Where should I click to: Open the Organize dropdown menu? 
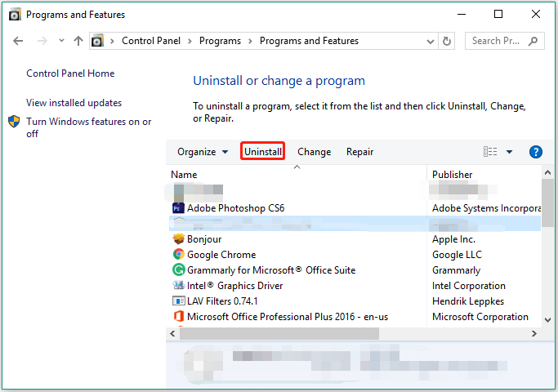click(203, 152)
